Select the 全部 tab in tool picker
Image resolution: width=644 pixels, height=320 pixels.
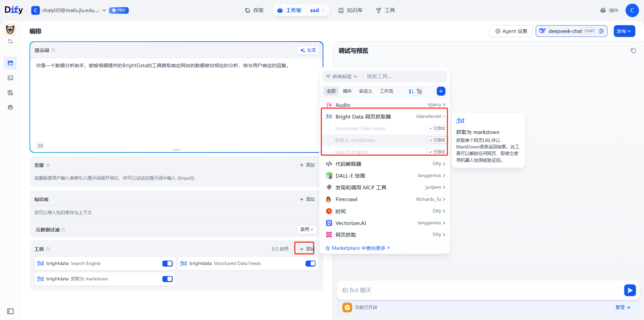coord(331,91)
